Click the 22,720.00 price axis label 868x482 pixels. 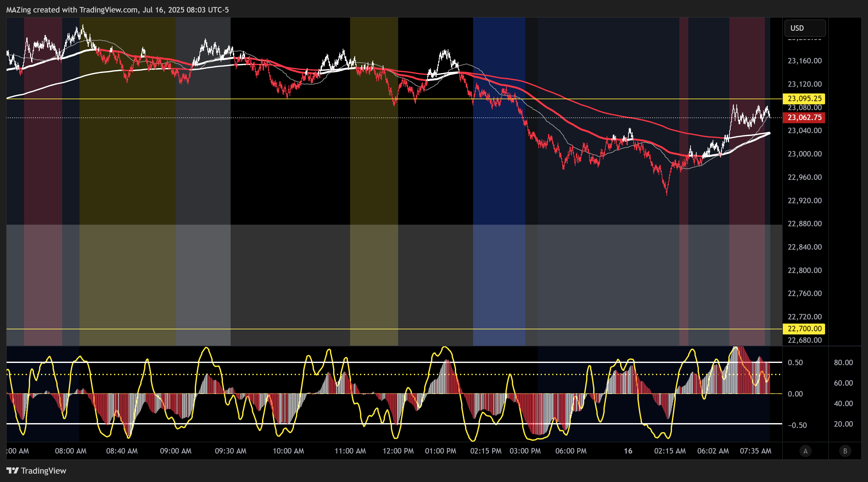pyautogui.click(x=804, y=317)
